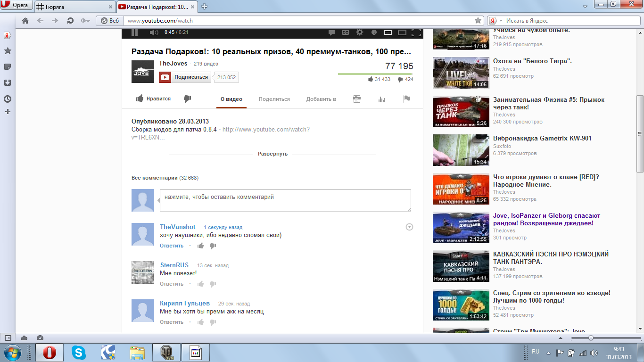
Task: Go back with the left arrow
Action: pos(40,20)
